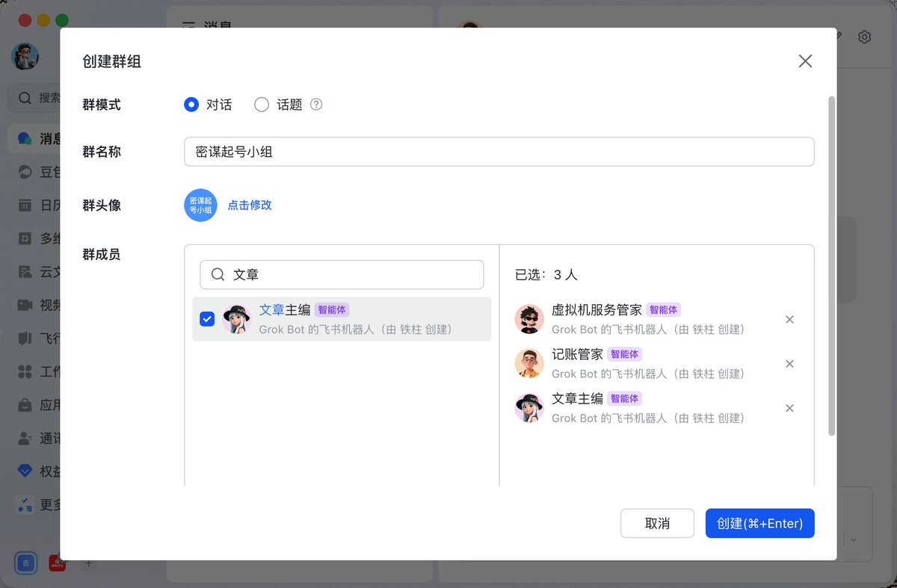Image resolution: width=897 pixels, height=588 pixels.
Task: Click 记账管家 avatar in selected list
Action: tap(529, 364)
